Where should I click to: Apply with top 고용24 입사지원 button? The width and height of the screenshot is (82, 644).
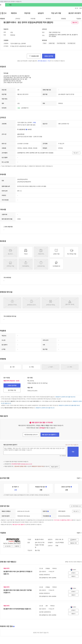(x=49, y=56)
